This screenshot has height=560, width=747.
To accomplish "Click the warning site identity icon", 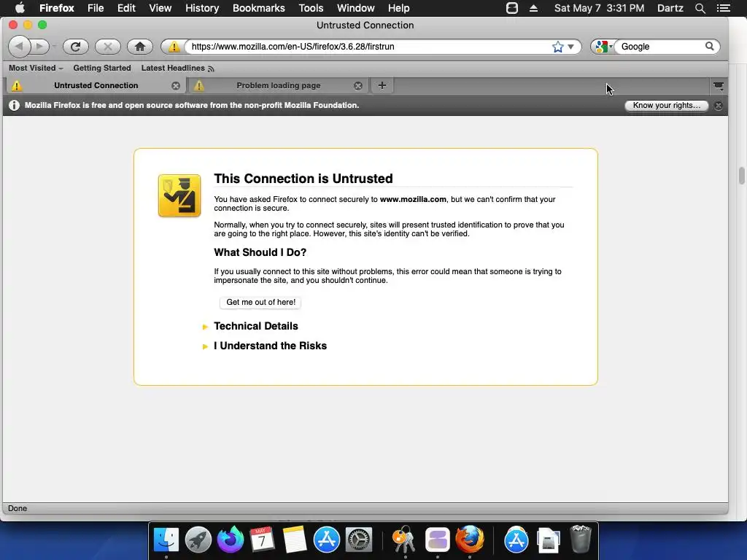I will pos(174,47).
